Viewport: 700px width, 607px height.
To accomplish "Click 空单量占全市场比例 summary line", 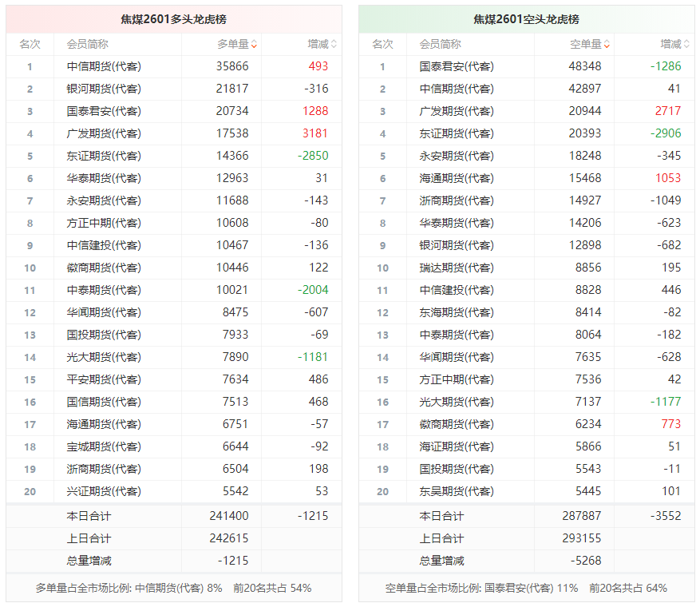I will (526, 589).
